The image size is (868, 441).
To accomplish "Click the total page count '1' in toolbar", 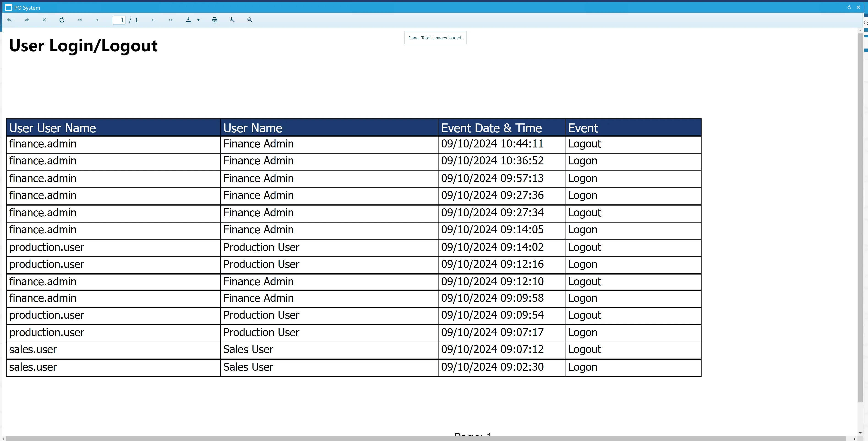I will tap(136, 20).
